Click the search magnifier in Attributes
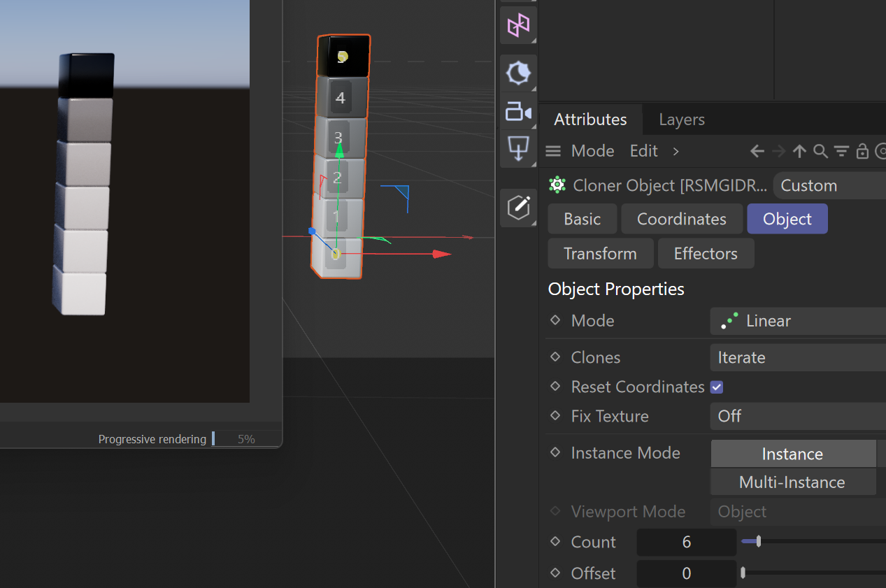886x588 pixels. pyautogui.click(x=821, y=151)
